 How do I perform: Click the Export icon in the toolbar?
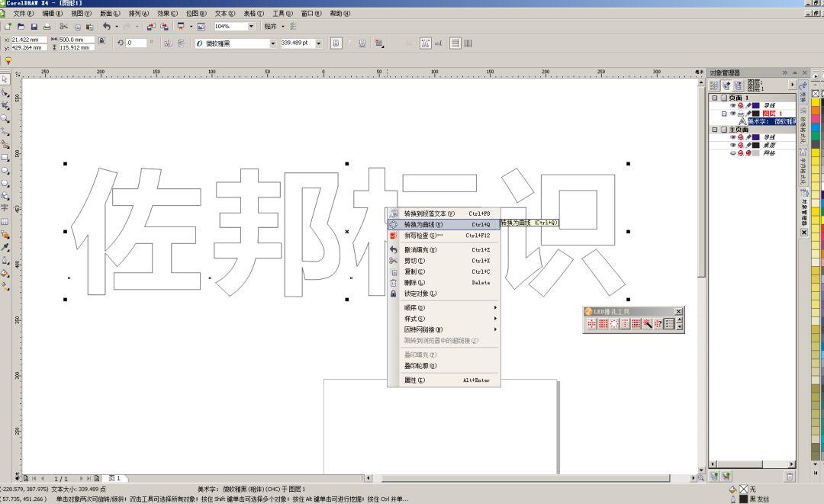pos(165,26)
